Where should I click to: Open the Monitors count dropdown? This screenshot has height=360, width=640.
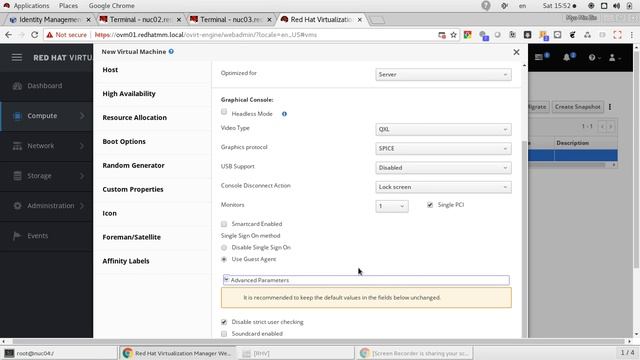point(392,206)
